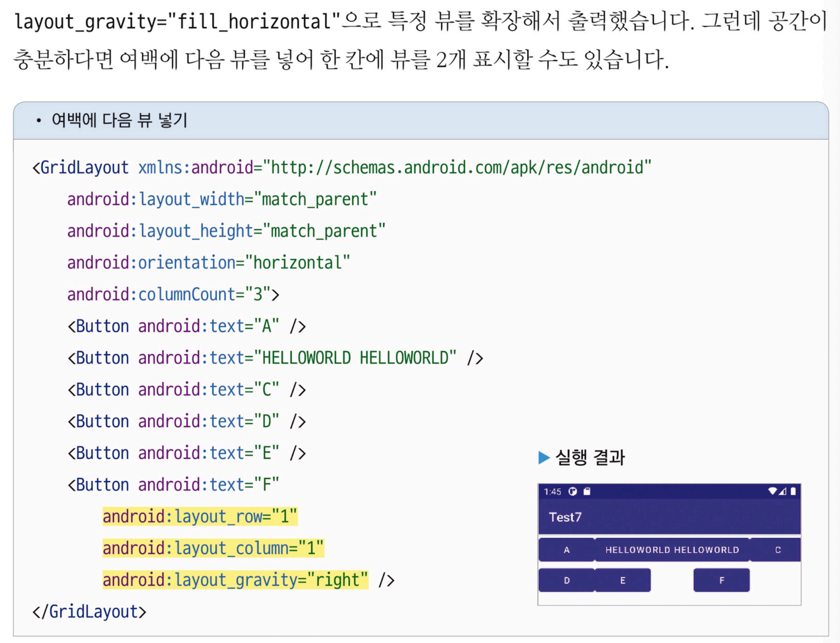Tap the HELLOWORLD HELLOWORLD button in the app preview
Image resolution: width=840 pixels, height=643 pixels.
tap(672, 550)
